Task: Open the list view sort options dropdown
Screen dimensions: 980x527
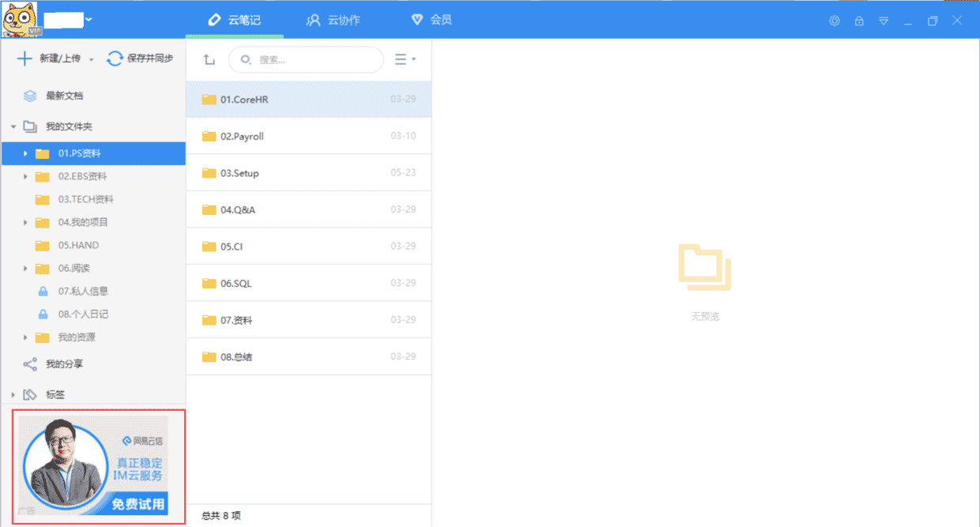Action: (405, 59)
